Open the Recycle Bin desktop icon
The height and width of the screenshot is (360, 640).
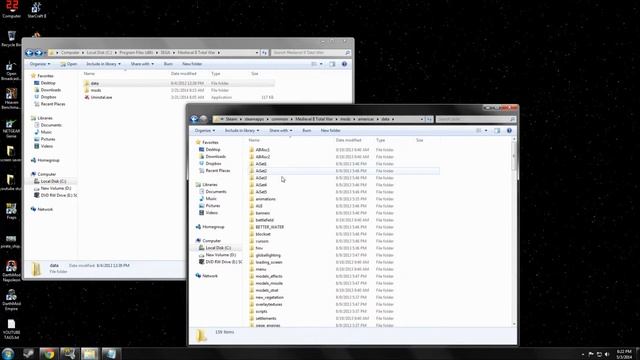11,39
